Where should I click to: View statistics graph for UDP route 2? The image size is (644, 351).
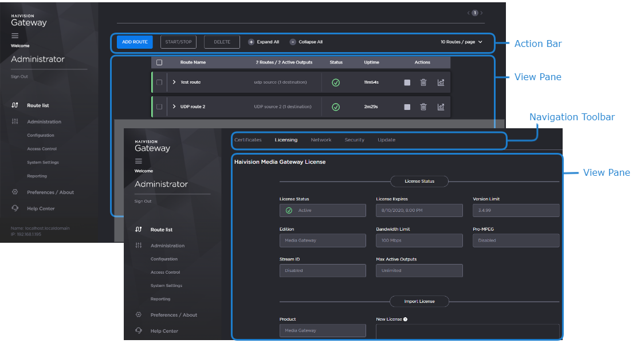(441, 107)
